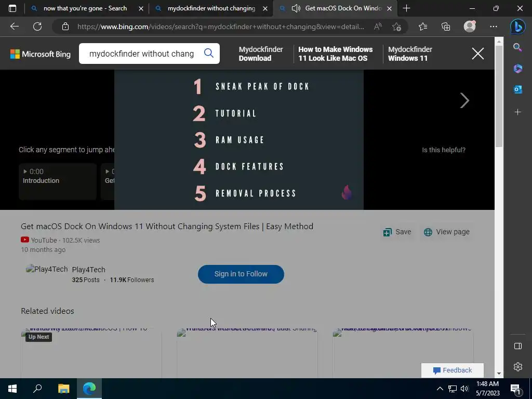Mute the tab via speaker icon
This screenshot has height=399, width=532.
point(296,8)
